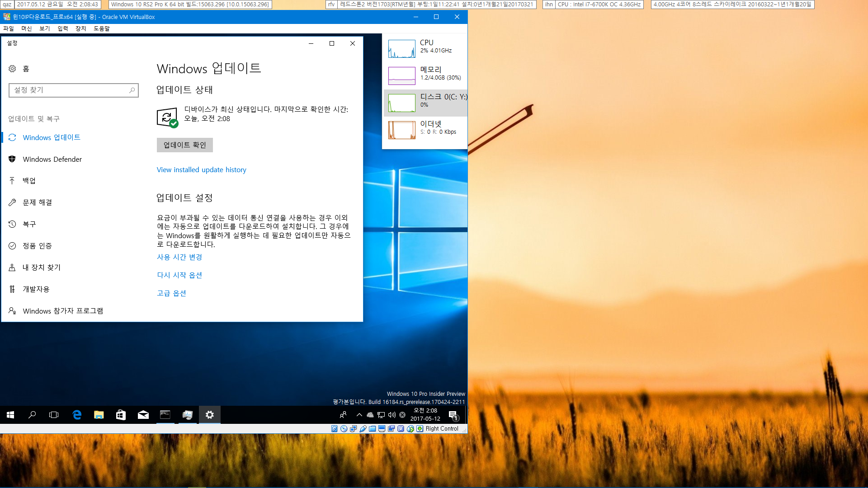This screenshot has width=868, height=488.
Task: Click the 백업 upward arrow icon
Action: tap(12, 181)
